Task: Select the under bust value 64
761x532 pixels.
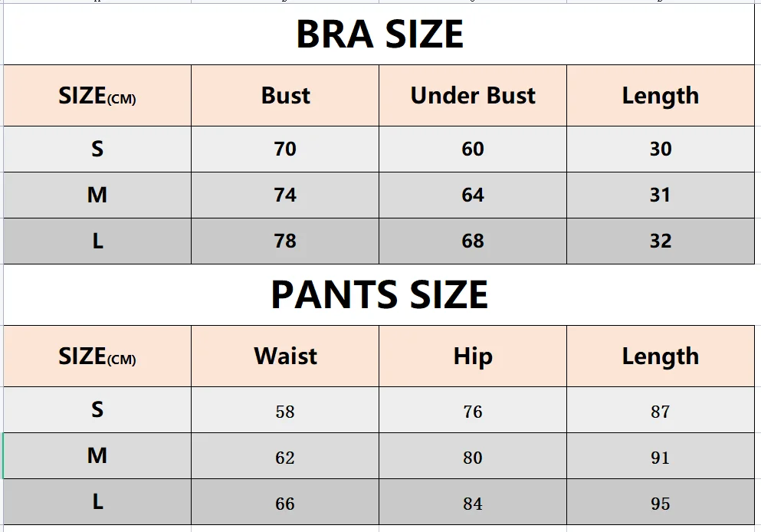Action: pyautogui.click(x=473, y=195)
